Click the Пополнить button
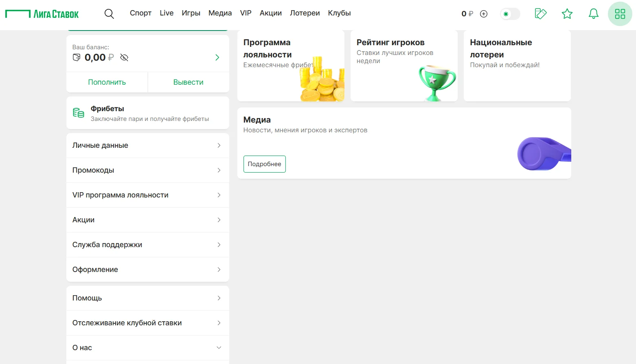Image resolution: width=636 pixels, height=364 pixels. [x=107, y=82]
